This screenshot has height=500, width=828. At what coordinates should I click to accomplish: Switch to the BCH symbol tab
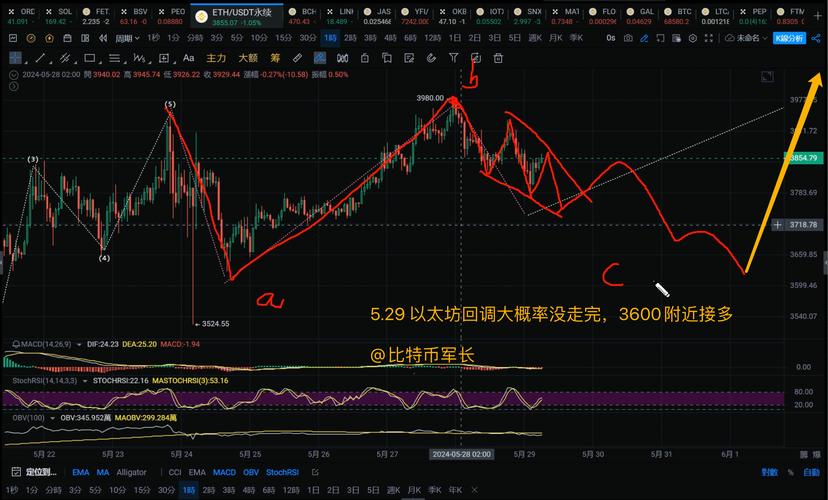click(304, 16)
